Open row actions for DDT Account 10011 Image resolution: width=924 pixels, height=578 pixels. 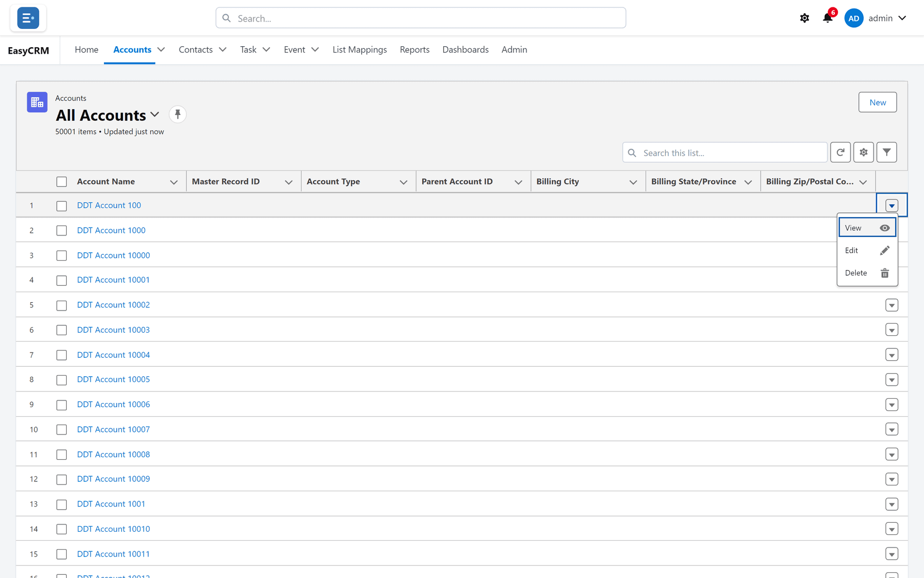coord(891,554)
